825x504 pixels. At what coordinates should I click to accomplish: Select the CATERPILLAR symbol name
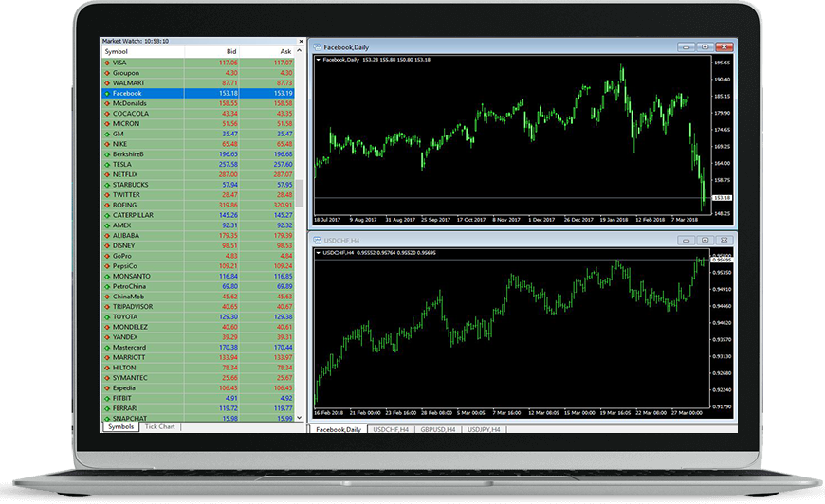133,215
